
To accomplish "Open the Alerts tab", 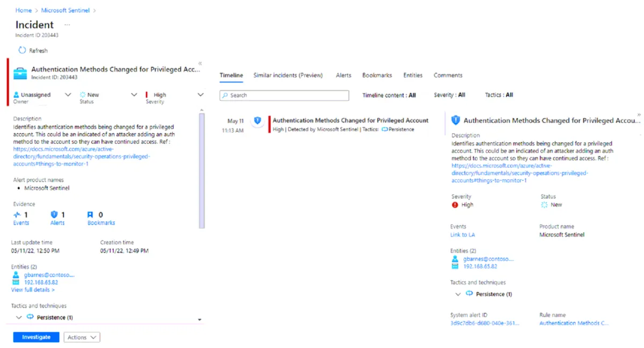I will click(x=343, y=75).
